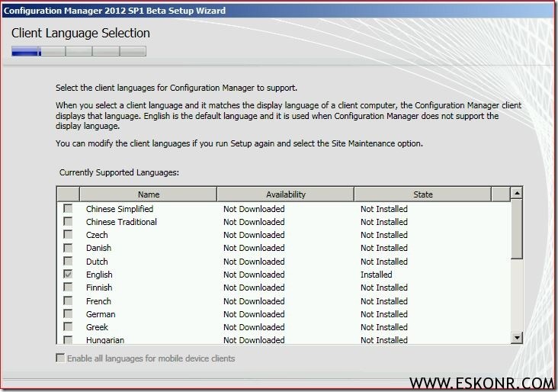Select the 'Czech' language name
558x392 pixels.
click(x=97, y=235)
